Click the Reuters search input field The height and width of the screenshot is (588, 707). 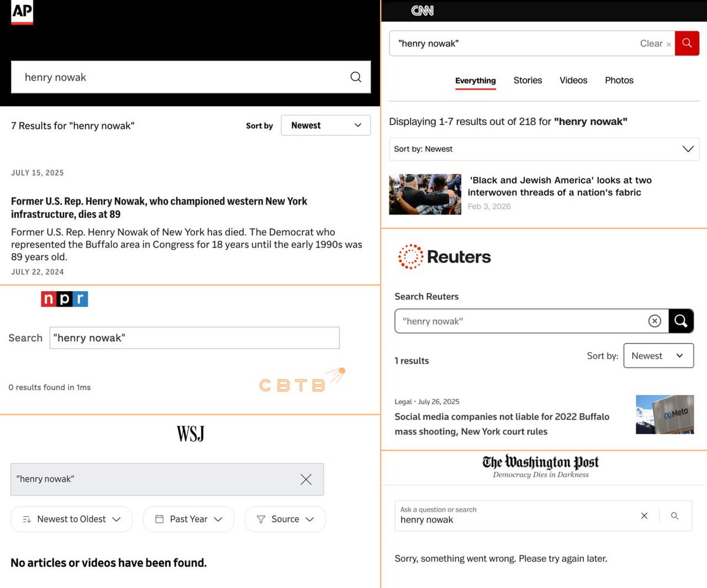point(531,321)
